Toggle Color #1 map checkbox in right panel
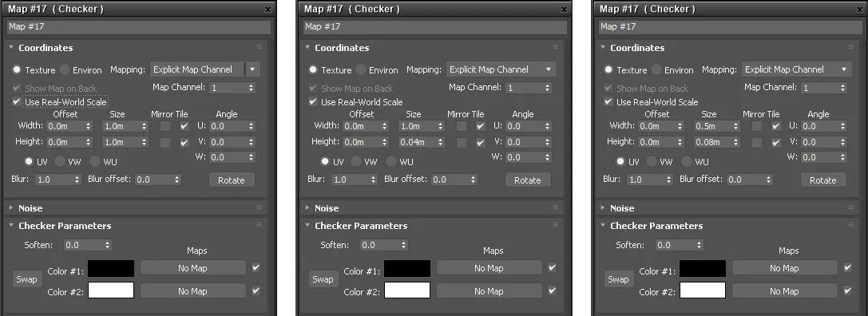The height and width of the screenshot is (316, 868). coord(847,268)
